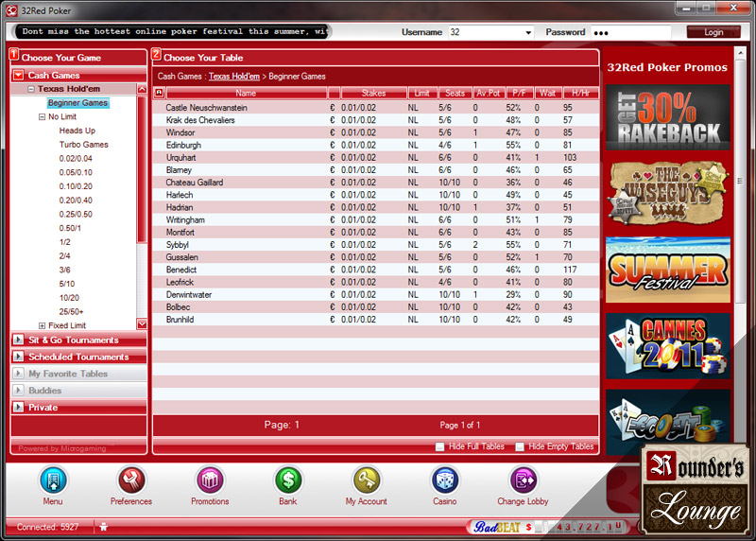Select the Brunhild table row
The width and height of the screenshot is (756, 541).
376,320
